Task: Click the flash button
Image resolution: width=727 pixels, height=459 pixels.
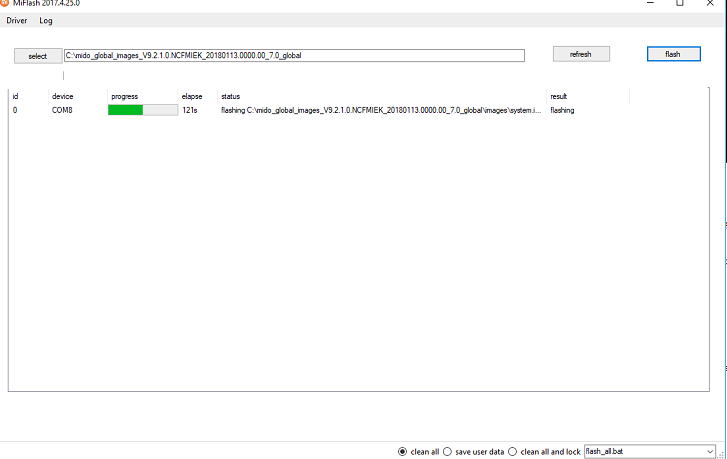Action: [673, 54]
